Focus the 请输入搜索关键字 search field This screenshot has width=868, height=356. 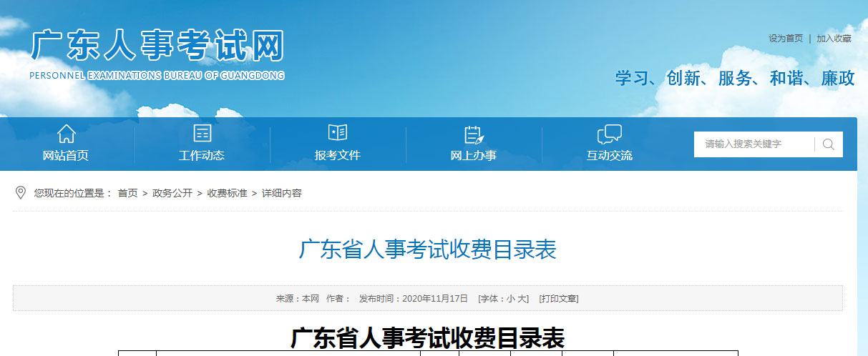(755, 144)
